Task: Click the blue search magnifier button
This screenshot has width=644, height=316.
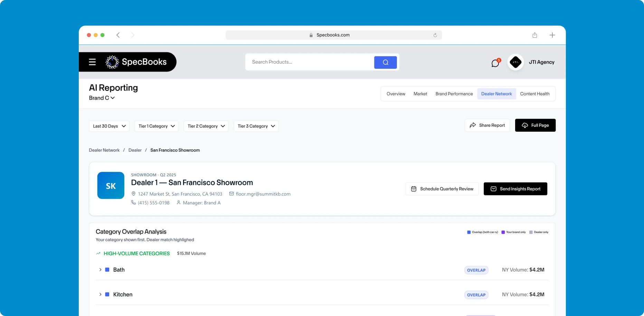Action: click(x=386, y=62)
